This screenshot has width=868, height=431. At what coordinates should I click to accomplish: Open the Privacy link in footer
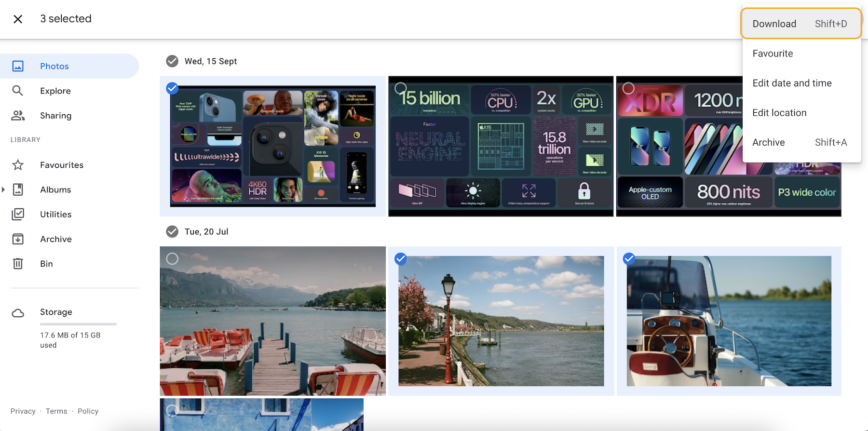(23, 411)
